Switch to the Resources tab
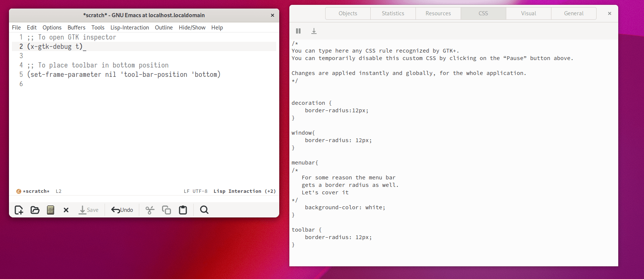The image size is (644, 279). click(x=438, y=13)
